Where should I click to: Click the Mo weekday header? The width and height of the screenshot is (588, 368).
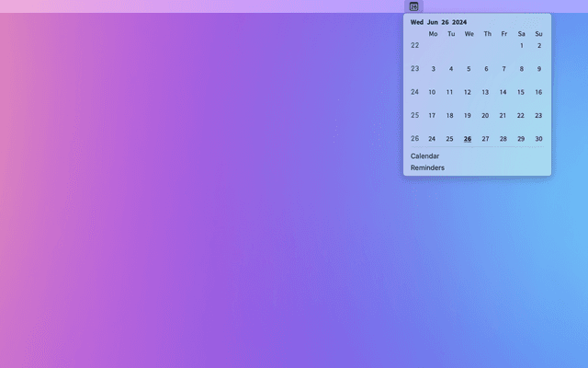click(433, 34)
